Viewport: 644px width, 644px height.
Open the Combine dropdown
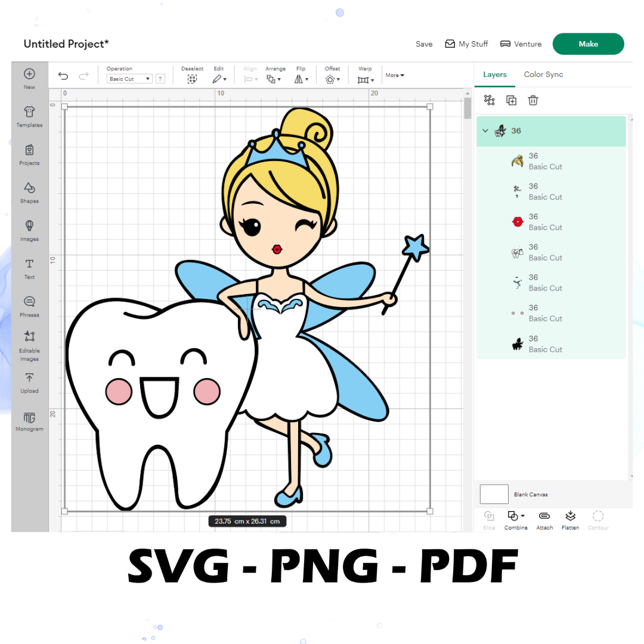(516, 520)
